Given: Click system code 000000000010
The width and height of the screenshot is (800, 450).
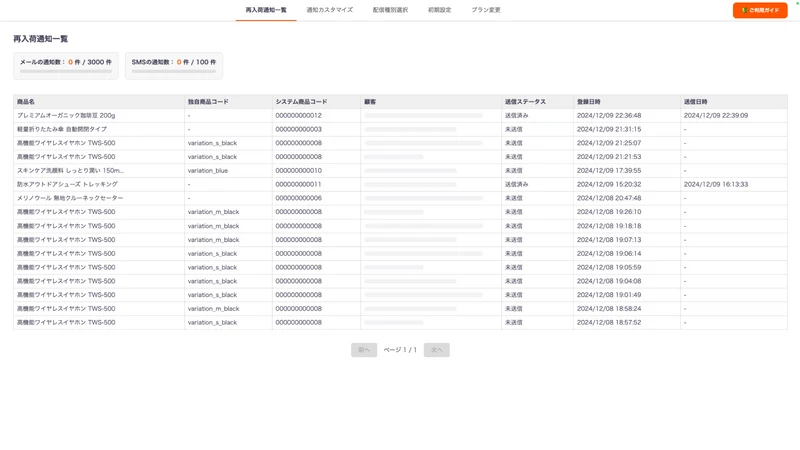Looking at the screenshot, I should coord(298,171).
